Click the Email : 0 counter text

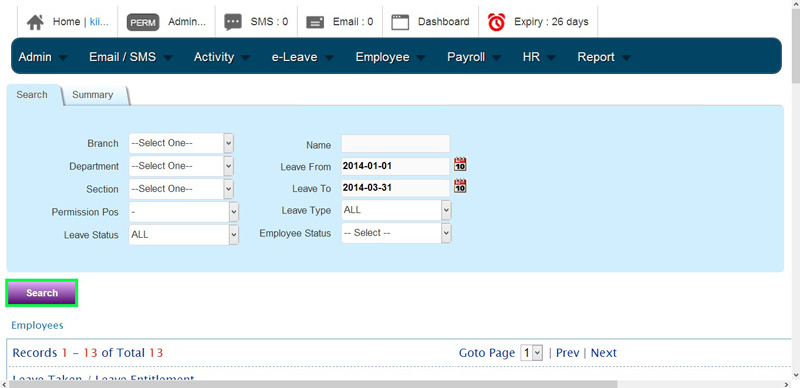[353, 22]
